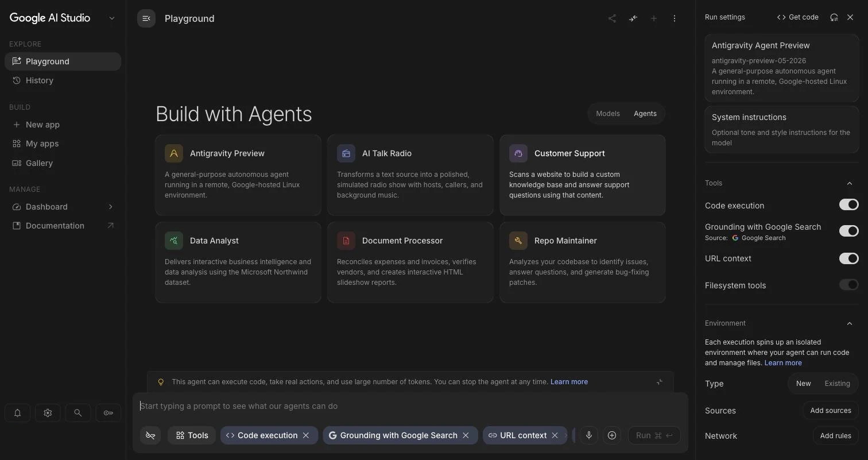Image resolution: width=868 pixels, height=460 pixels.
Task: Click the Run button
Action: 654,435
